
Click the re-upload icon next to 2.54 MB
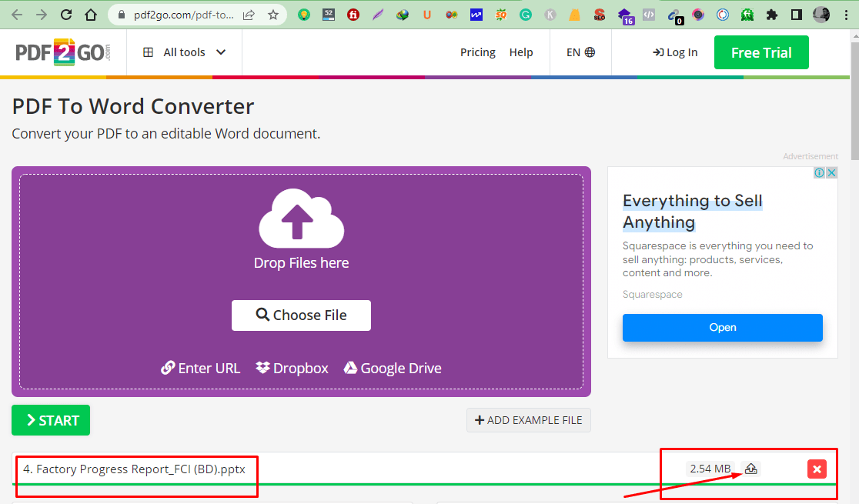pyautogui.click(x=750, y=469)
